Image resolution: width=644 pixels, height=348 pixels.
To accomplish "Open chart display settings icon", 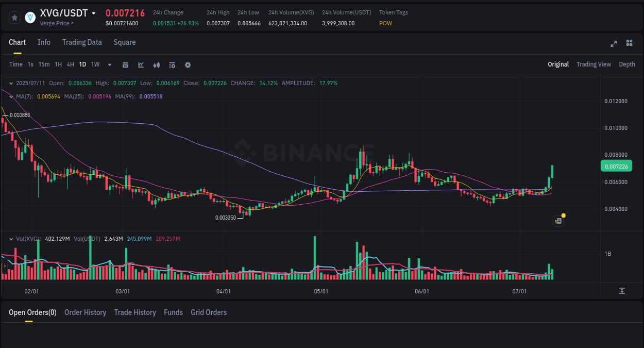I will [172, 64].
